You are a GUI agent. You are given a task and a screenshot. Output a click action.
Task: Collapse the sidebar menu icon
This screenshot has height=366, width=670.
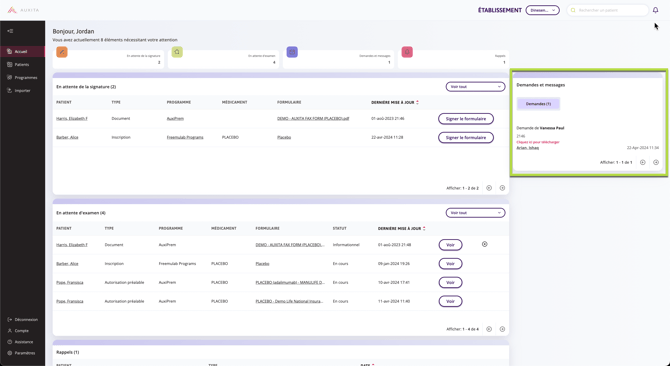[x=10, y=31]
